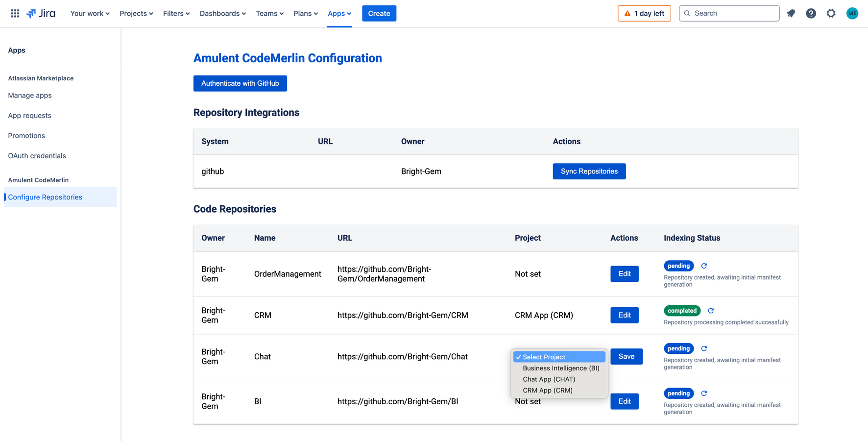This screenshot has width=868, height=441.
Task: Click the Atlassian Marketplace sidebar heading
Action: (x=41, y=78)
